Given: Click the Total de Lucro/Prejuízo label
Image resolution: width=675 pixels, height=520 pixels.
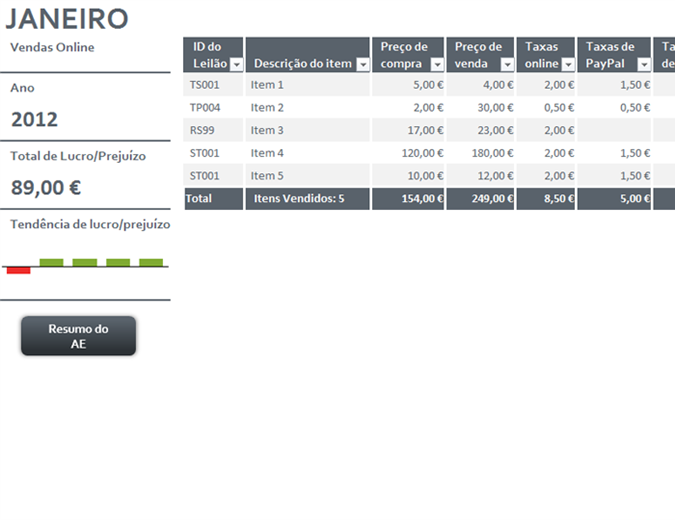Looking at the screenshot, I should click(x=78, y=156).
